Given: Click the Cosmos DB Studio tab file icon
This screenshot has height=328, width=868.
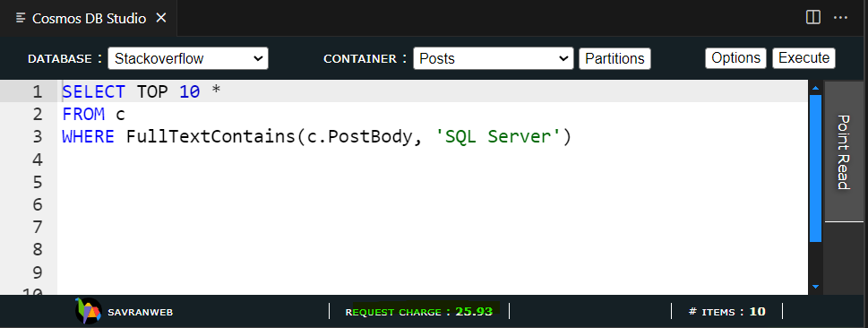Looking at the screenshot, I should (x=21, y=18).
